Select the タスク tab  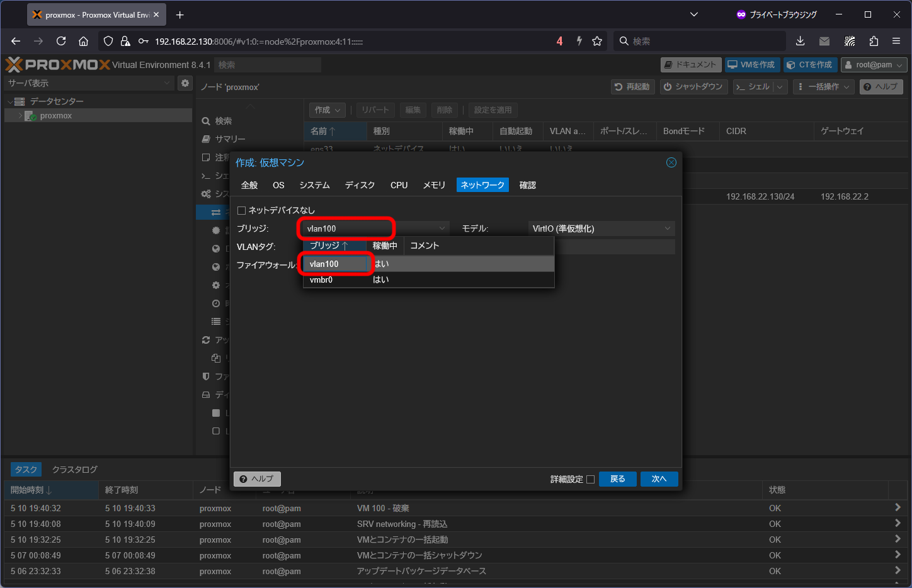(x=26, y=470)
